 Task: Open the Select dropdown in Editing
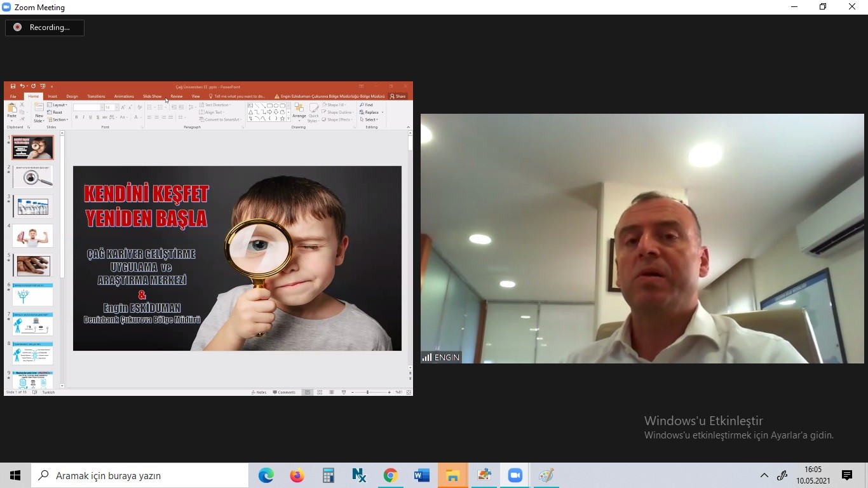370,119
